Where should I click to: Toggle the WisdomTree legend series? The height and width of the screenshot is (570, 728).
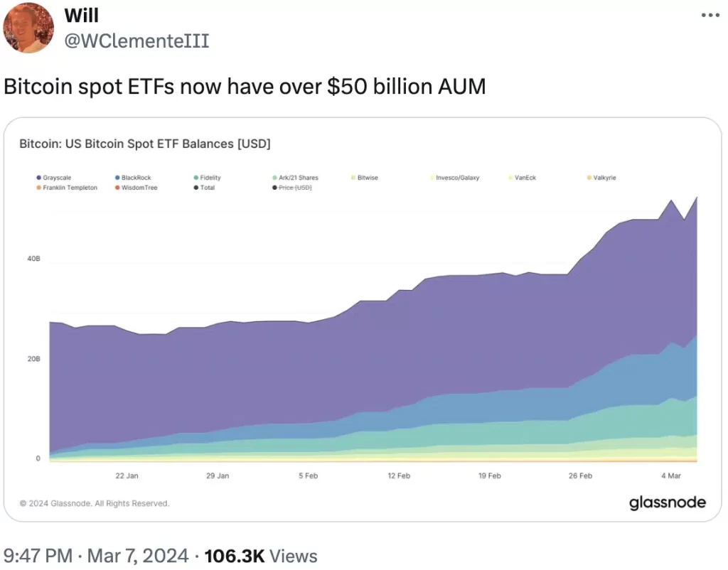136,188
